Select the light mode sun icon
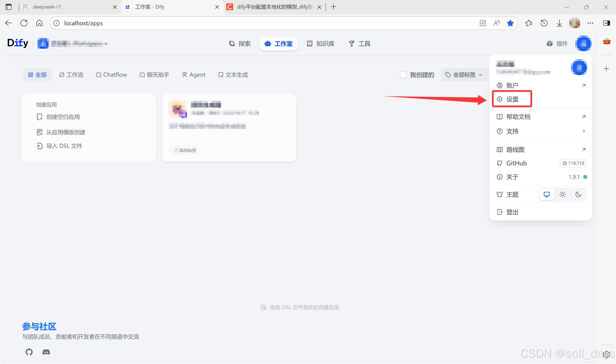616x364 pixels. [x=563, y=194]
